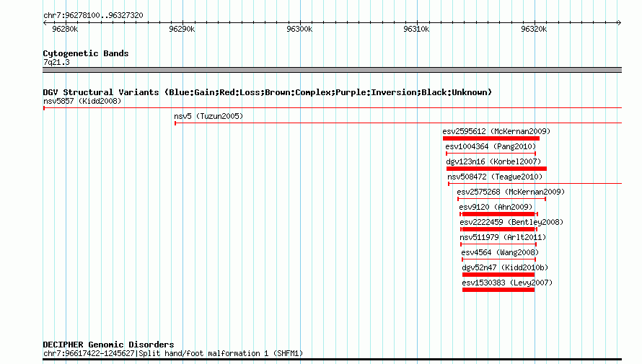Select the thin red line under esv4564
The image size is (642, 364).
498,259
